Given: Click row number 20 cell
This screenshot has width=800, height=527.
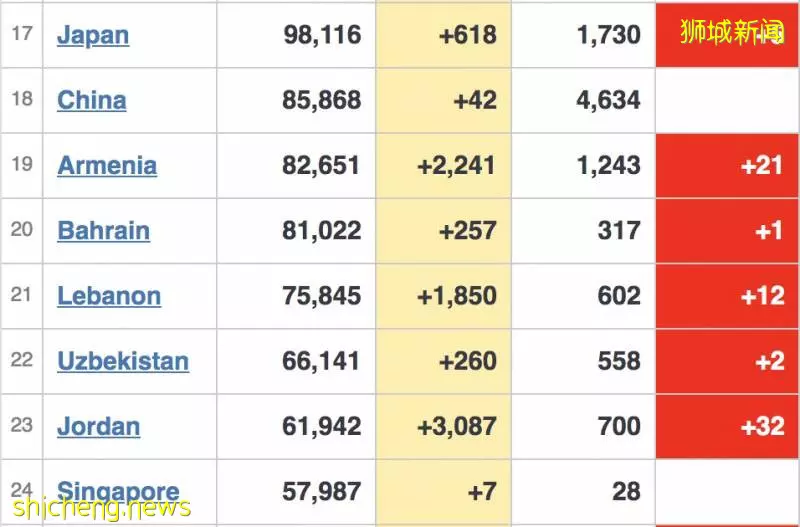Looking at the screenshot, I should 22,231.
